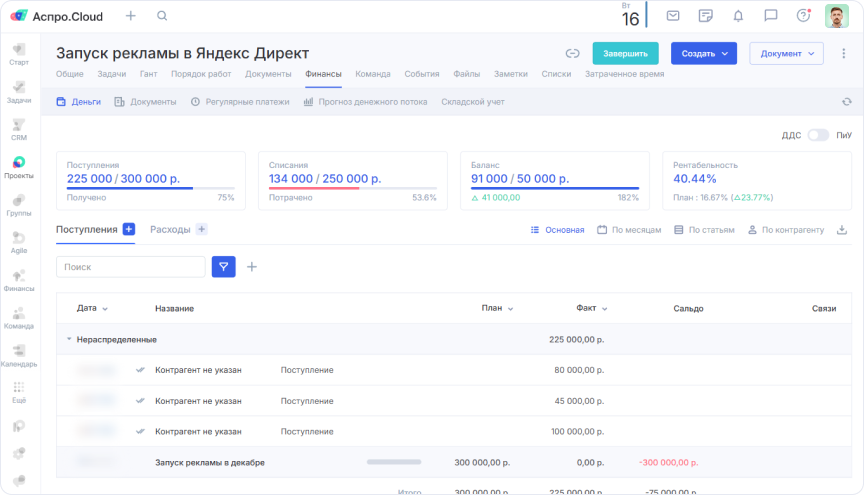864x495 pixels.
Task: Toggle checkmark on 100 000,00 income row
Action: click(140, 432)
